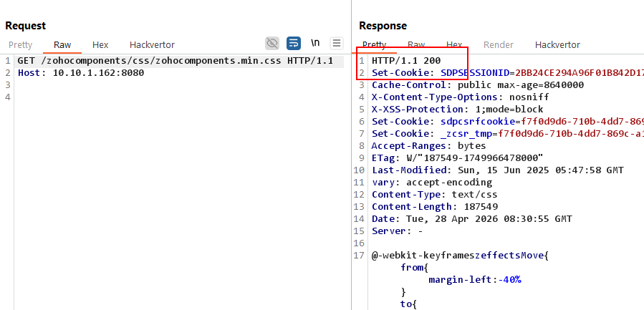This screenshot has height=310, width=644.
Task: Open the Hex tab in Request panel
Action: point(100,45)
